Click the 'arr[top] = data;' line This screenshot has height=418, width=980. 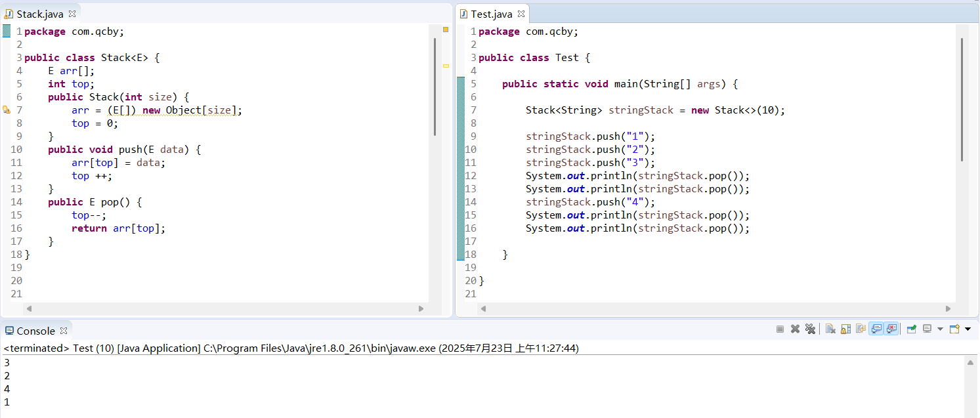[118, 163]
